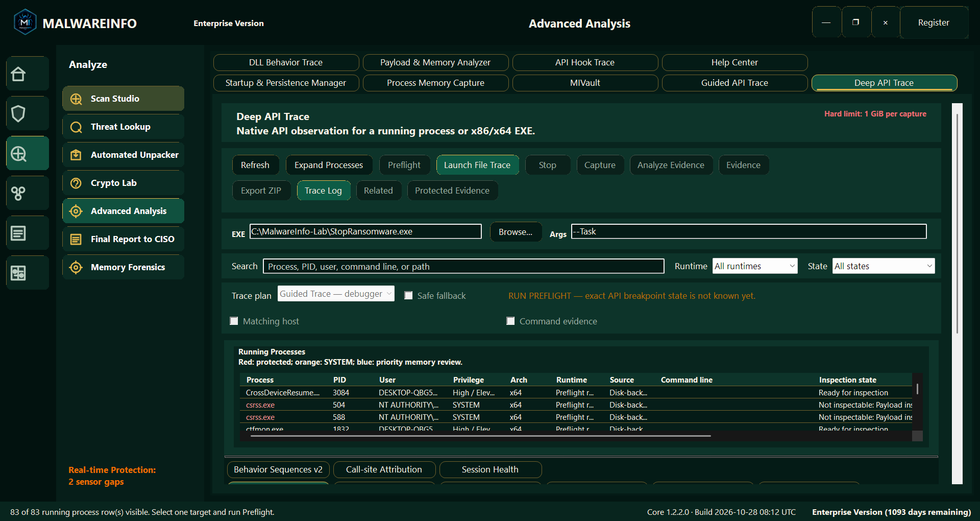Viewport: 980px width, 521px height.
Task: Focus the process Search input field
Action: pos(463,266)
